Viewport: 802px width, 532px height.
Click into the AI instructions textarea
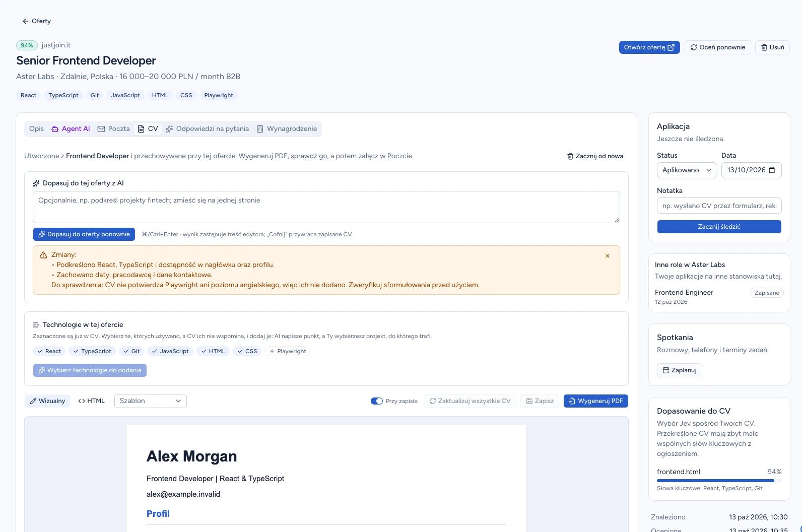326,207
